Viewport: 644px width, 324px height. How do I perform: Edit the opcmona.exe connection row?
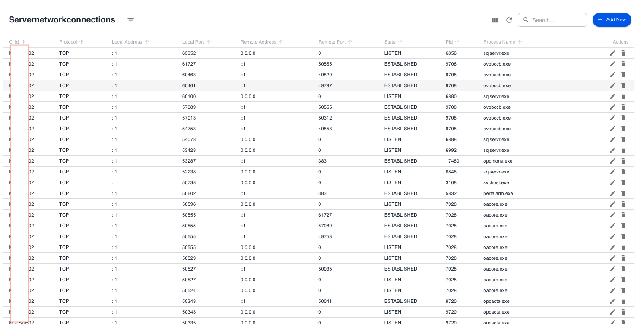coord(612,161)
